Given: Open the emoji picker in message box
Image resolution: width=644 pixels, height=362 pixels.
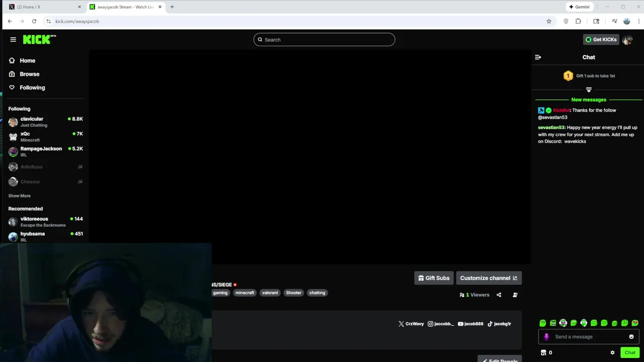Looking at the screenshot, I should (631, 337).
